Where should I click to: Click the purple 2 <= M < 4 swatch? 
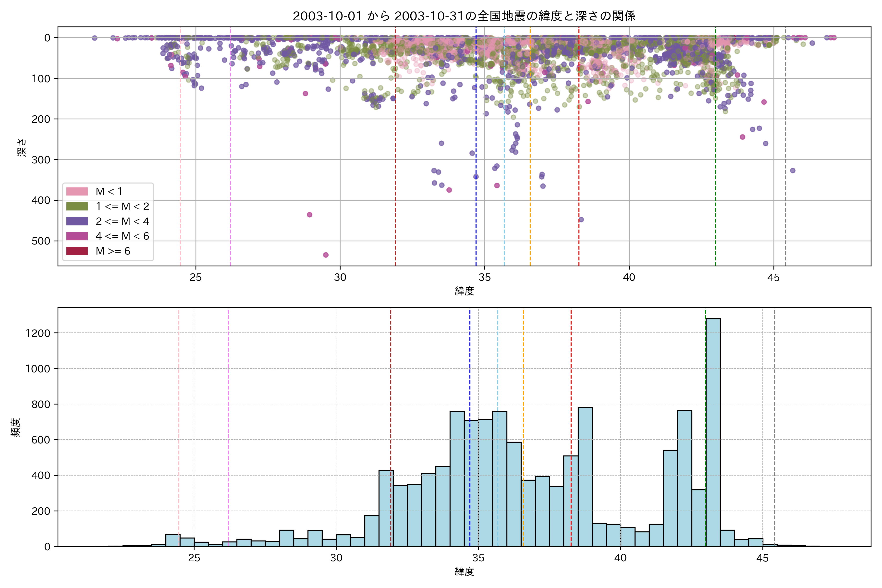coord(77,221)
